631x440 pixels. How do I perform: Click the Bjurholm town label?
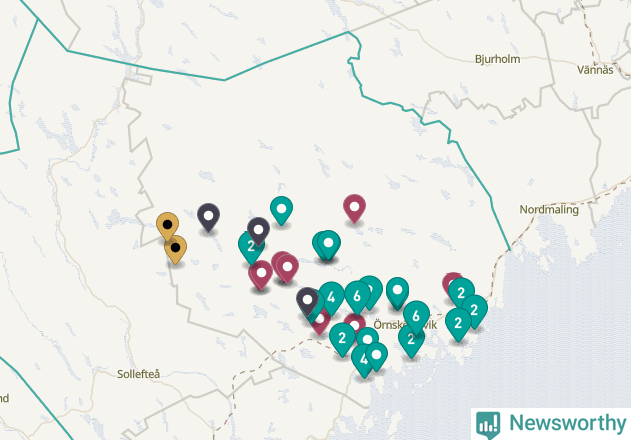click(x=497, y=59)
